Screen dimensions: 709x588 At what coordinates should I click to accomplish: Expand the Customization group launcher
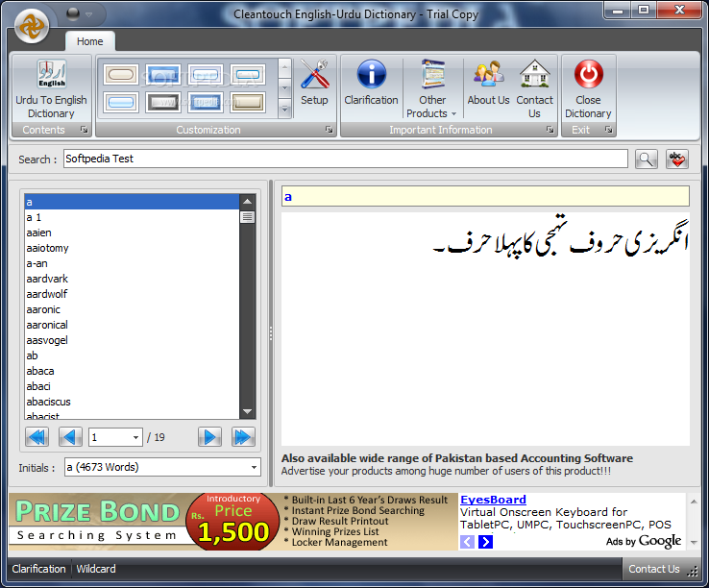(x=330, y=130)
